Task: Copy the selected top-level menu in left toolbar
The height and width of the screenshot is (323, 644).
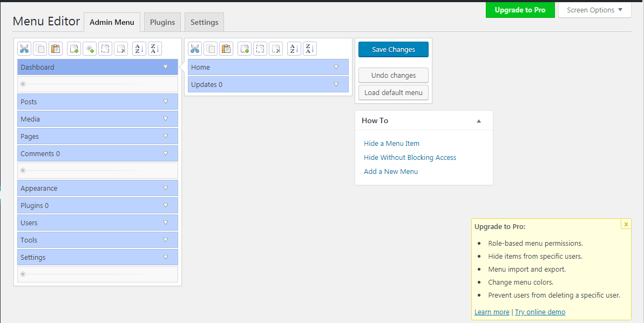Action: pyautogui.click(x=40, y=49)
